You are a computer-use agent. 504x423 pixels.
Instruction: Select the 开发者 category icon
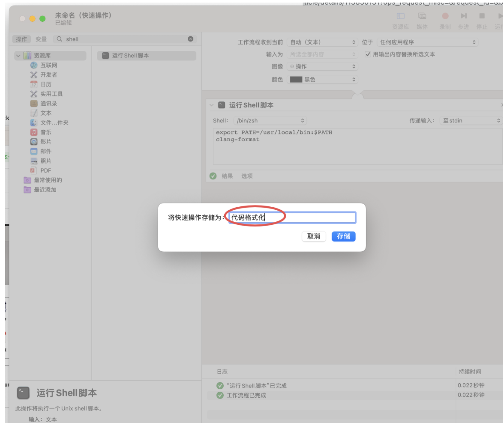(34, 75)
